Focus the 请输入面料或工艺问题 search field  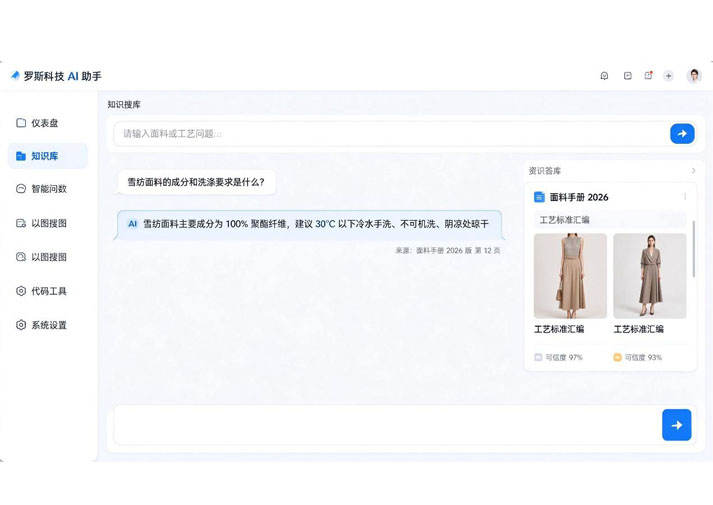point(391,134)
